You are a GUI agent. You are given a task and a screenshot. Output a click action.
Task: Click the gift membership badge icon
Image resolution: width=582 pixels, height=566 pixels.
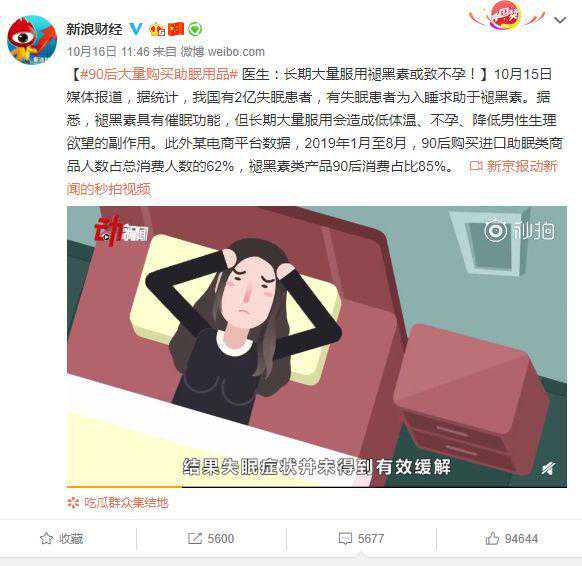click(x=157, y=29)
